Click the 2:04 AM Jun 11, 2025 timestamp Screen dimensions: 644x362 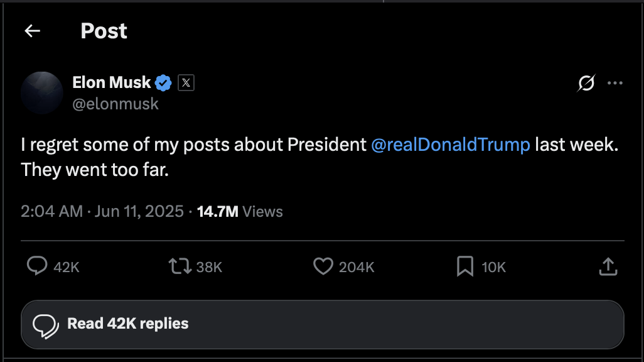[102, 211]
